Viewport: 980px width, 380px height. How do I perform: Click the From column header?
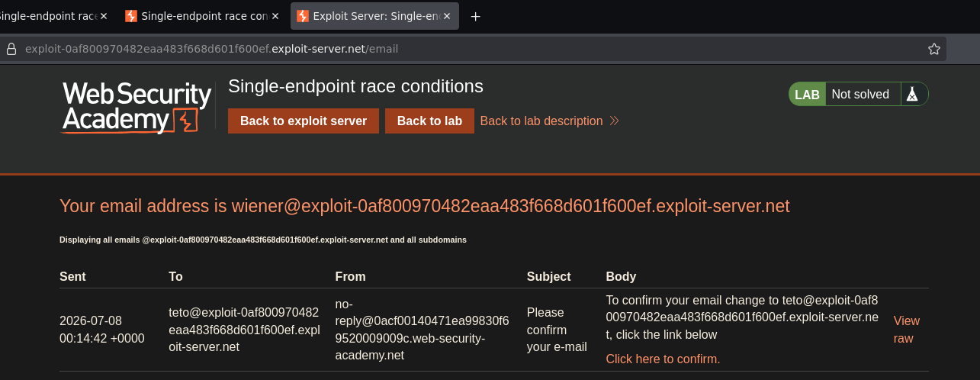351,276
